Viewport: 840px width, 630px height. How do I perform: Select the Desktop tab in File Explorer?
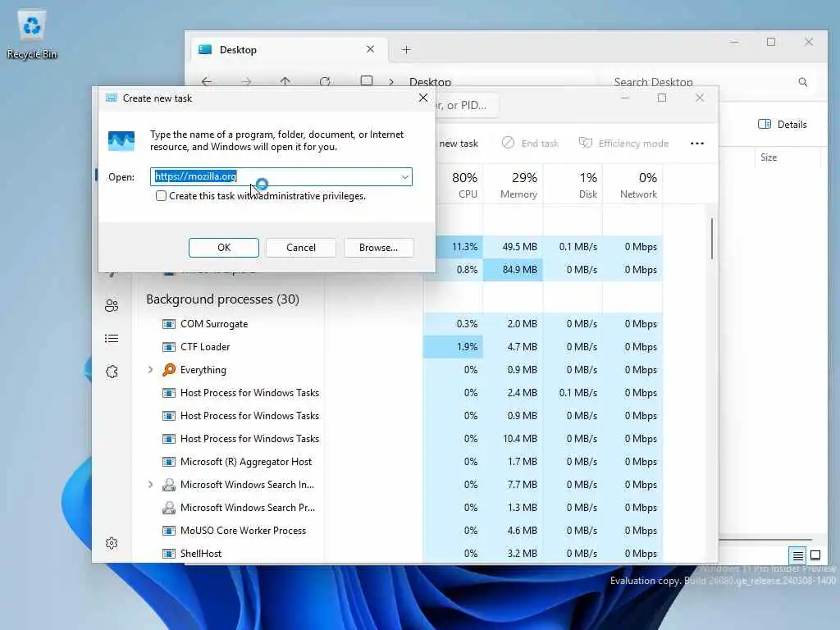(x=288, y=50)
